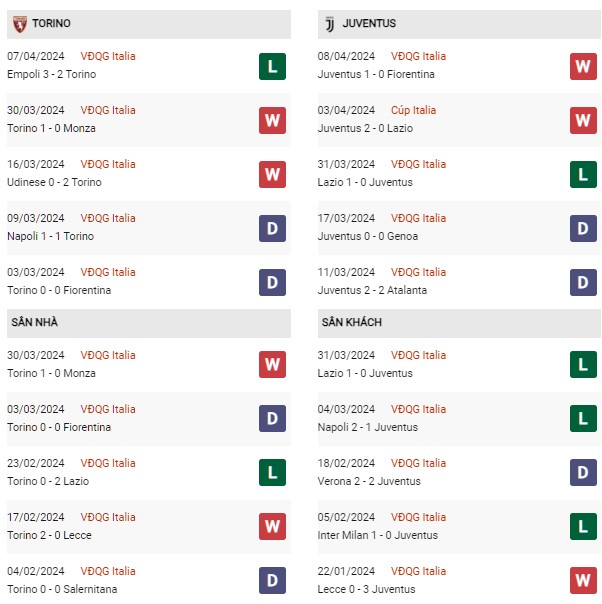Select the SÂN KHÁCH section header
The image size is (602, 604).
click(459, 323)
